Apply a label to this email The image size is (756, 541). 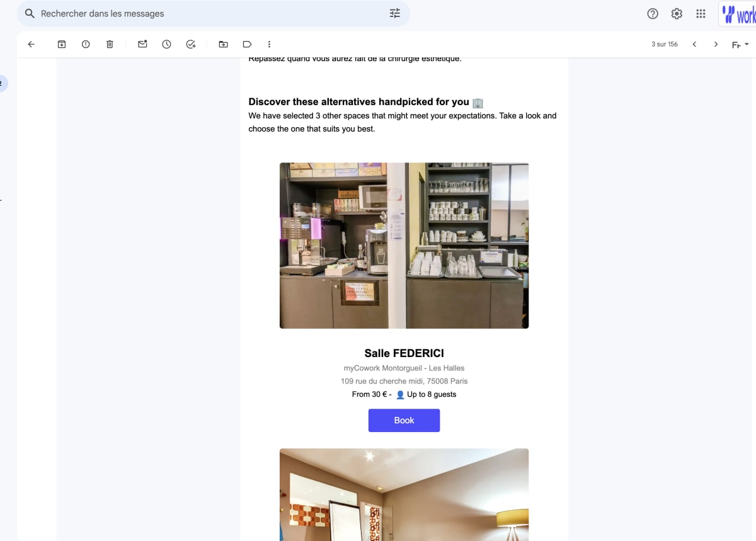(x=247, y=44)
